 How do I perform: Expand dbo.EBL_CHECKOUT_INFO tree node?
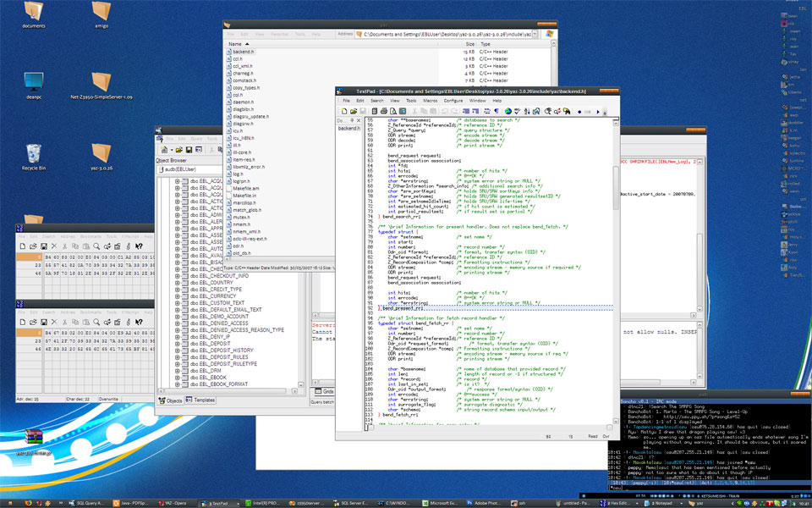(177, 276)
